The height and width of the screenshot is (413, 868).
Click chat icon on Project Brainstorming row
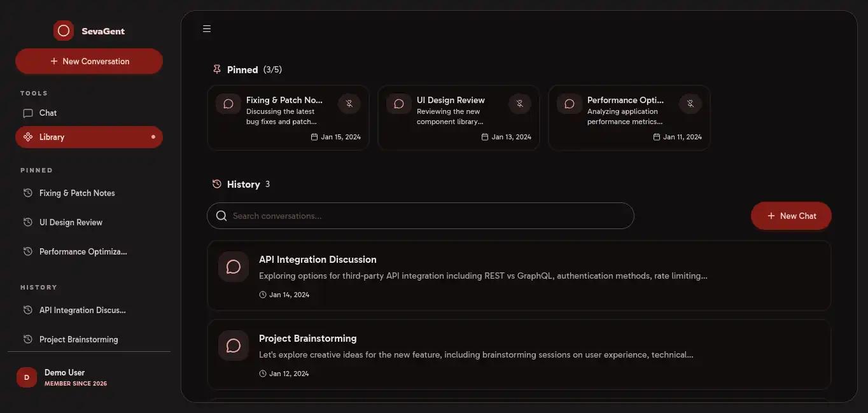tap(234, 346)
